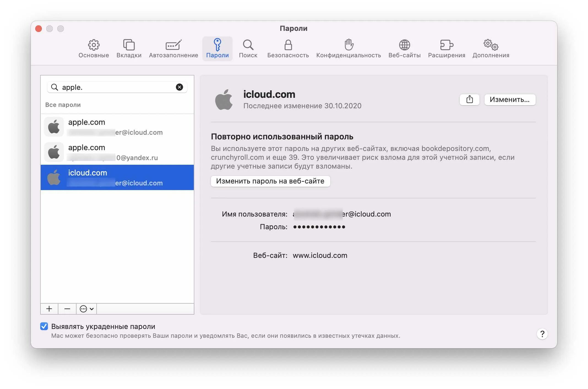
Task: Click the blurred username value
Action: [x=342, y=214]
